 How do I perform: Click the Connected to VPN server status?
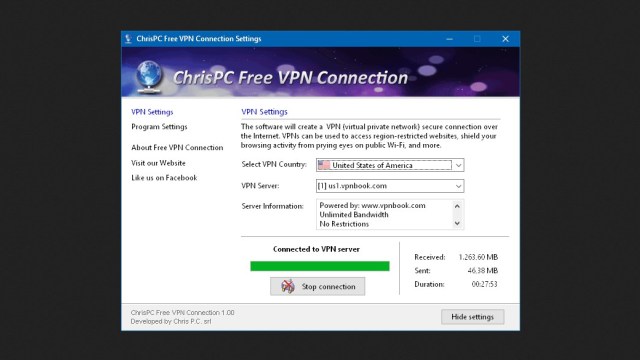pos(316,249)
